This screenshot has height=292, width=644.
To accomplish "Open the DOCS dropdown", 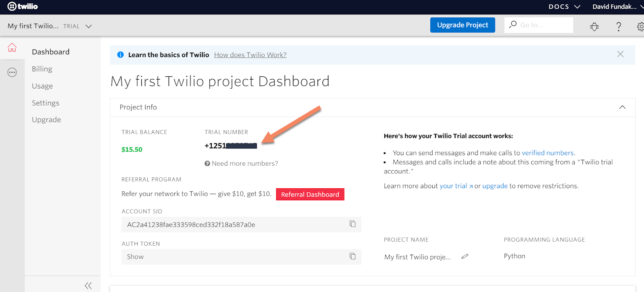I will click(x=564, y=6).
